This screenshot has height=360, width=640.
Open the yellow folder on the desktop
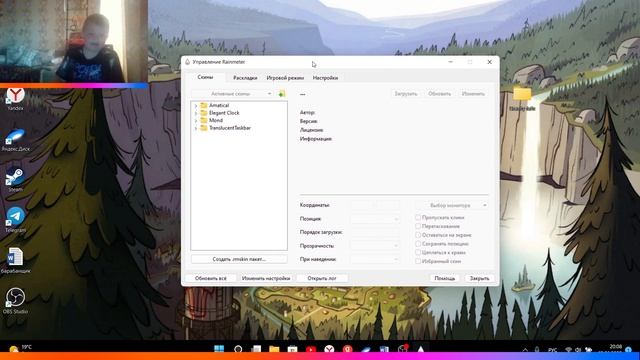[522, 98]
